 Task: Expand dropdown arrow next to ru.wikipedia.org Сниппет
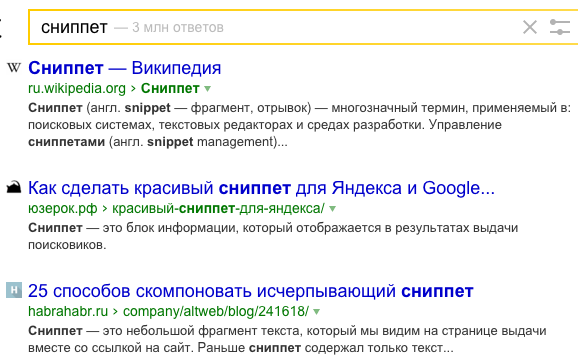pyautogui.click(x=208, y=89)
